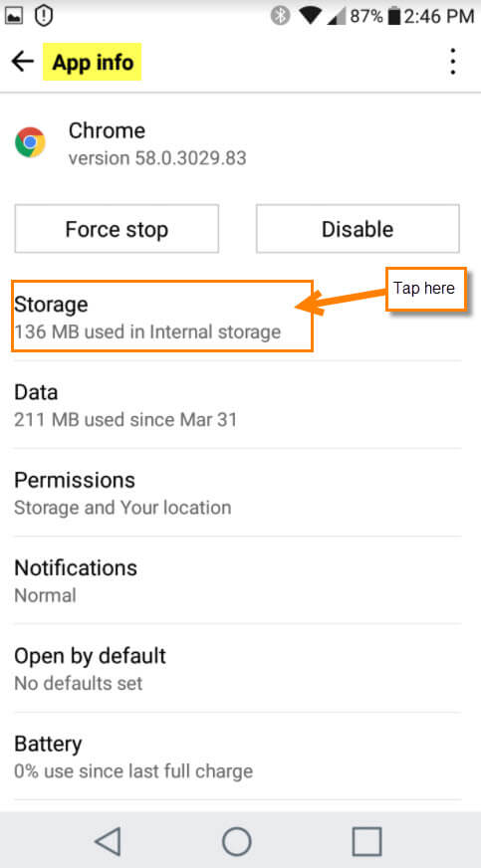Image resolution: width=481 pixels, height=868 pixels.
Task: Tap Force stop button
Action: (x=117, y=229)
